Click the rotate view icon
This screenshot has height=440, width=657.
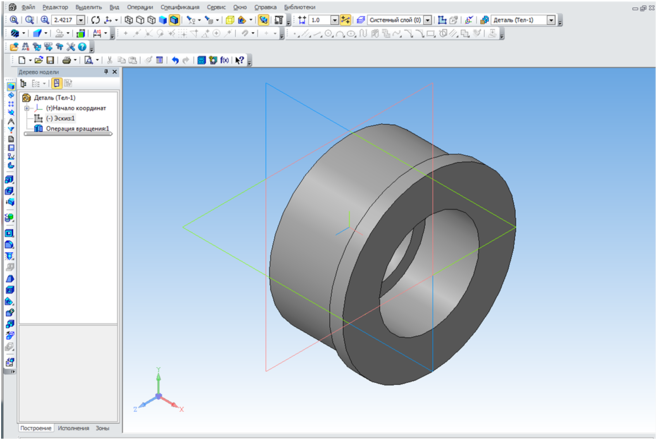(96, 20)
